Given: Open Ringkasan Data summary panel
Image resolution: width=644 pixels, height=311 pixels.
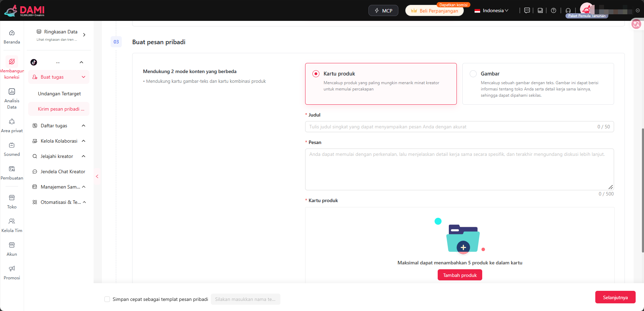Looking at the screenshot, I should coord(61,35).
